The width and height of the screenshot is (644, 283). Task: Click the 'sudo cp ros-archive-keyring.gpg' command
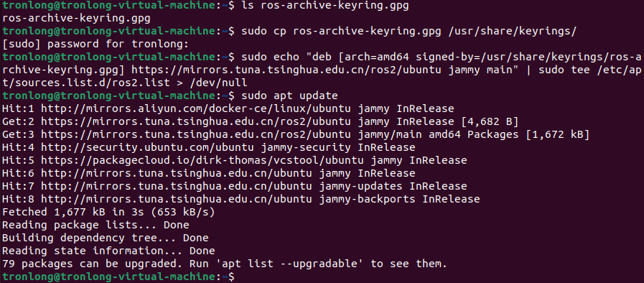[x=343, y=32]
